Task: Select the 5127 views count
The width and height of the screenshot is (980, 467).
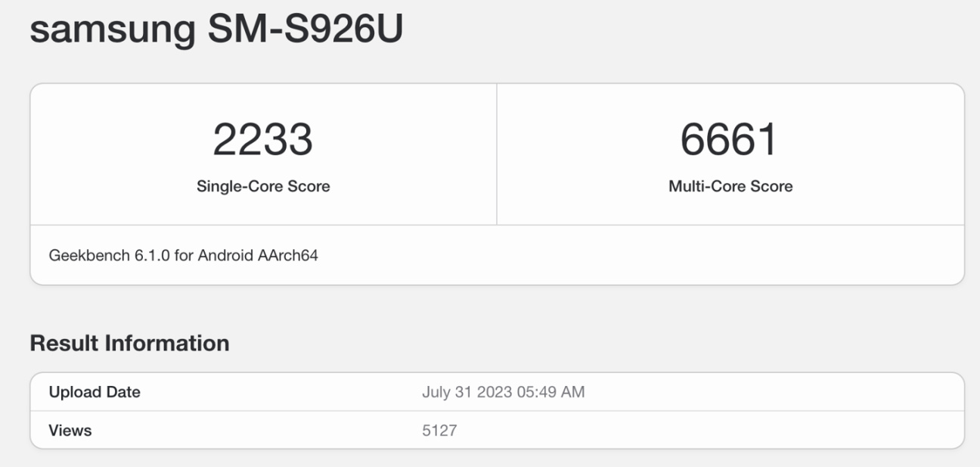Action: pos(439,431)
